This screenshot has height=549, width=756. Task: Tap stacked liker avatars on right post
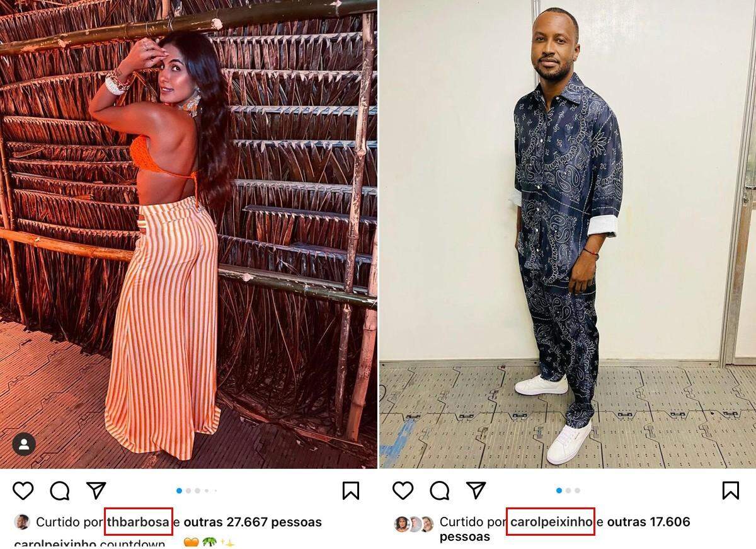414,524
